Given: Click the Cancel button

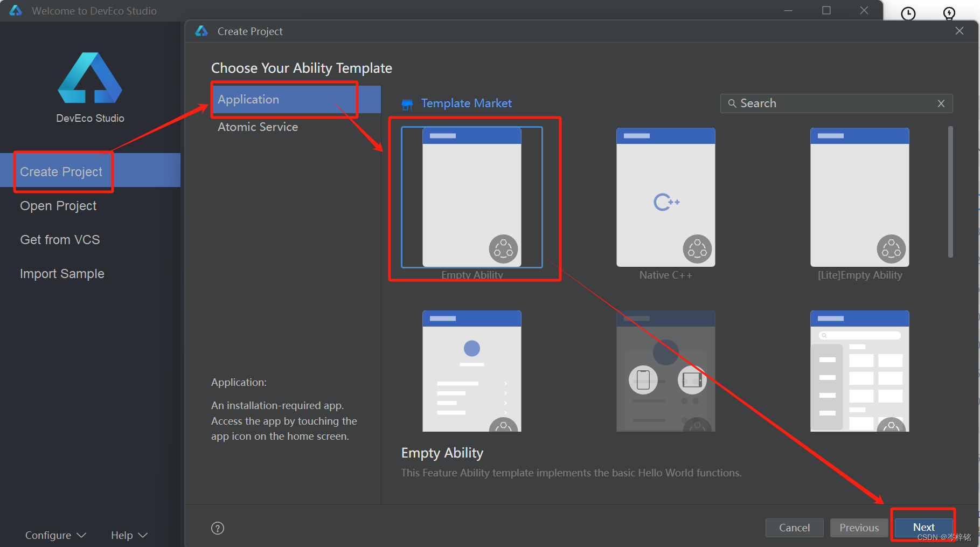Looking at the screenshot, I should pyautogui.click(x=794, y=528).
